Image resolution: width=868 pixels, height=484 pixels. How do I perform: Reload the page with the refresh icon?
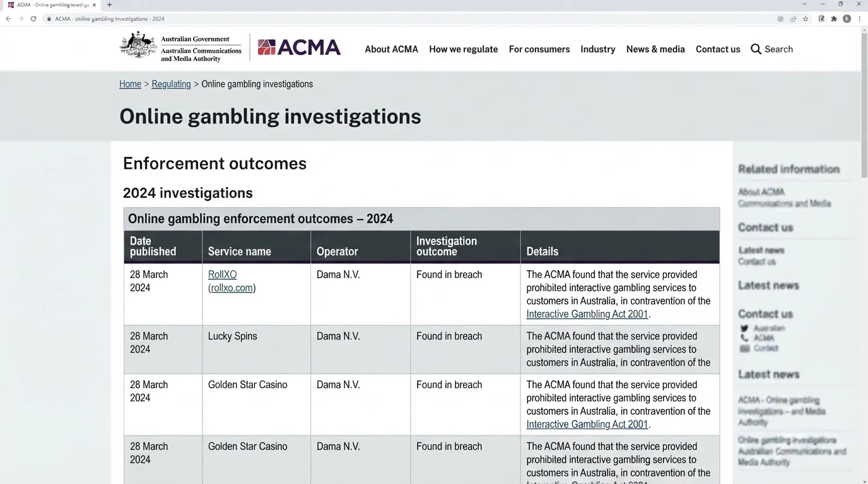pos(33,19)
